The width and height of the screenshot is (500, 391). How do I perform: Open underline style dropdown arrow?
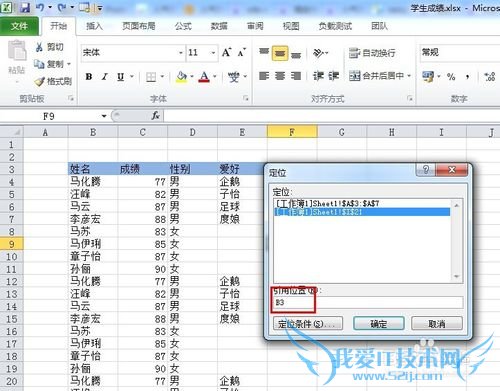pos(132,77)
